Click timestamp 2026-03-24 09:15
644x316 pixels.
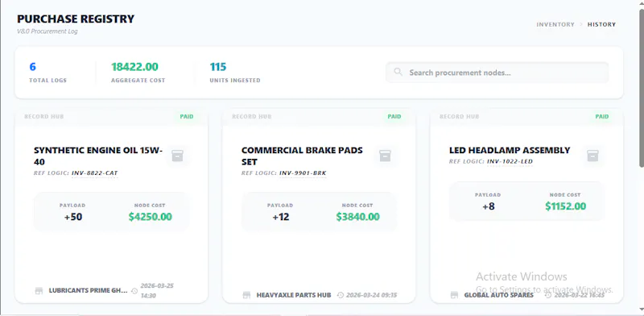tap(372, 295)
